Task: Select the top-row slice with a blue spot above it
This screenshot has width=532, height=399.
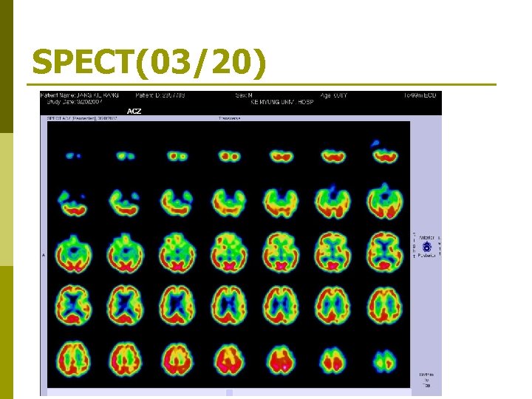Action: [384, 152]
